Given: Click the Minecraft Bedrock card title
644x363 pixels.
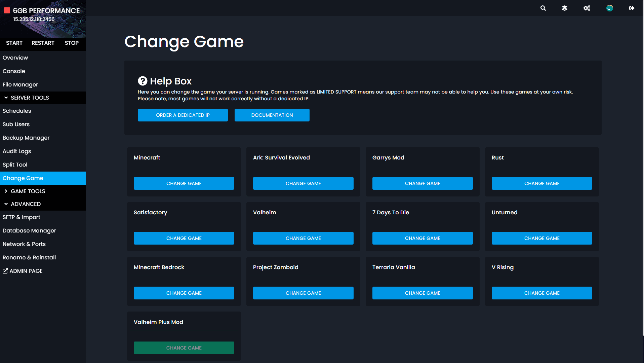Looking at the screenshot, I should click(159, 267).
